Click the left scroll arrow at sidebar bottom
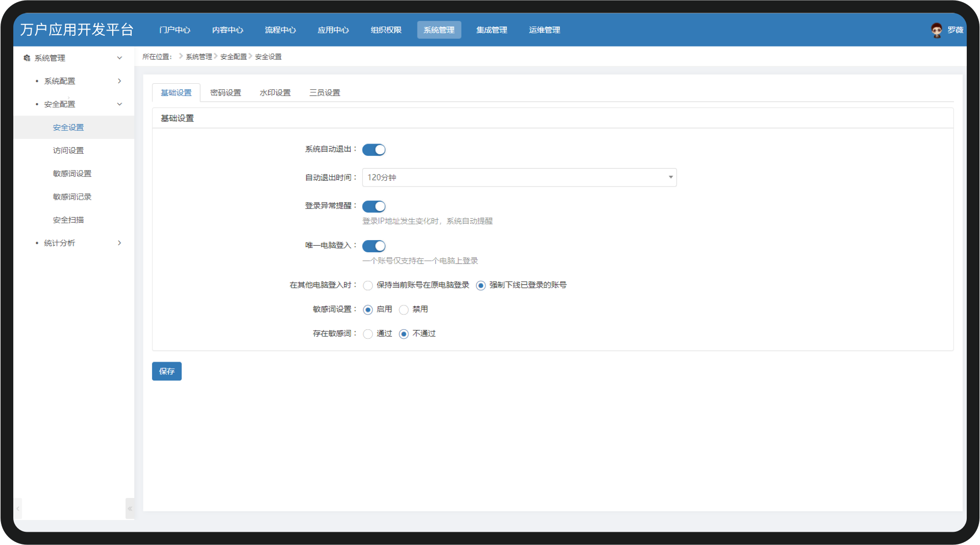The image size is (980, 545). pos(18,508)
